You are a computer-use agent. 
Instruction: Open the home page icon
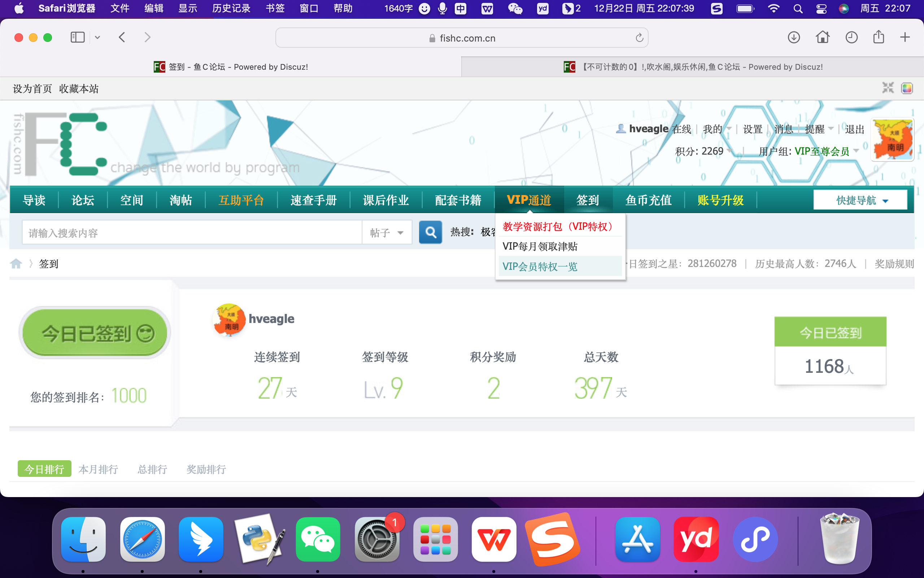click(823, 37)
